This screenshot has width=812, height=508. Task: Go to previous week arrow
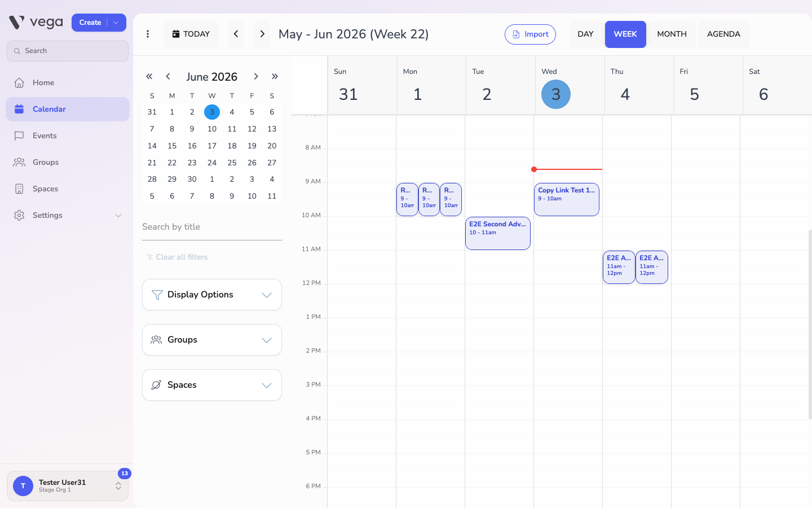(x=236, y=34)
